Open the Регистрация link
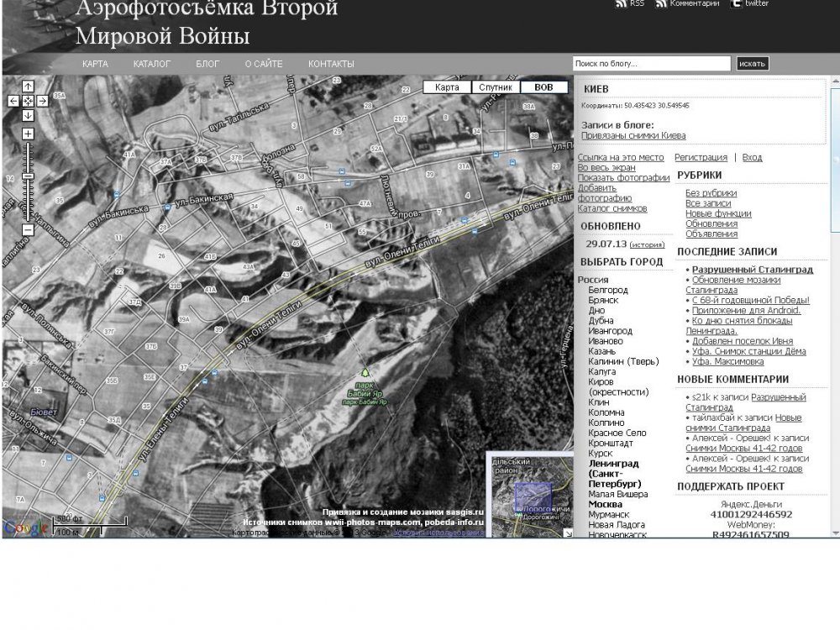 point(701,158)
